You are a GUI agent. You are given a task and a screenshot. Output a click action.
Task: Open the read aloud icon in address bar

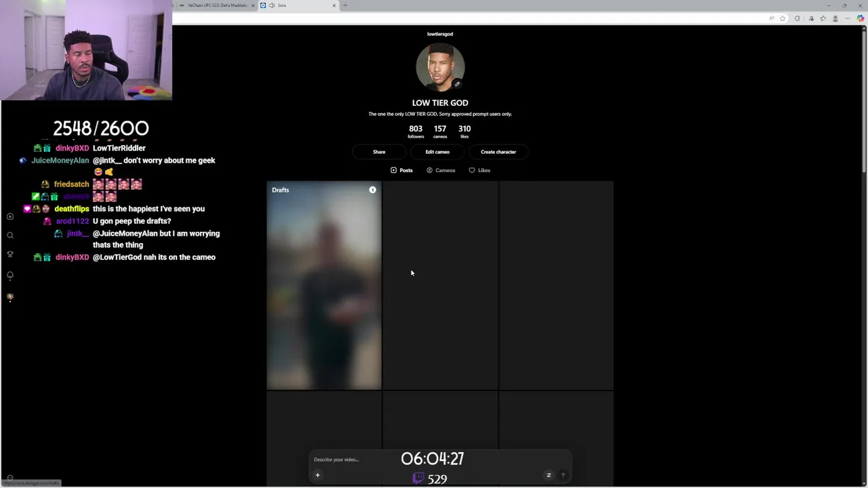click(772, 18)
